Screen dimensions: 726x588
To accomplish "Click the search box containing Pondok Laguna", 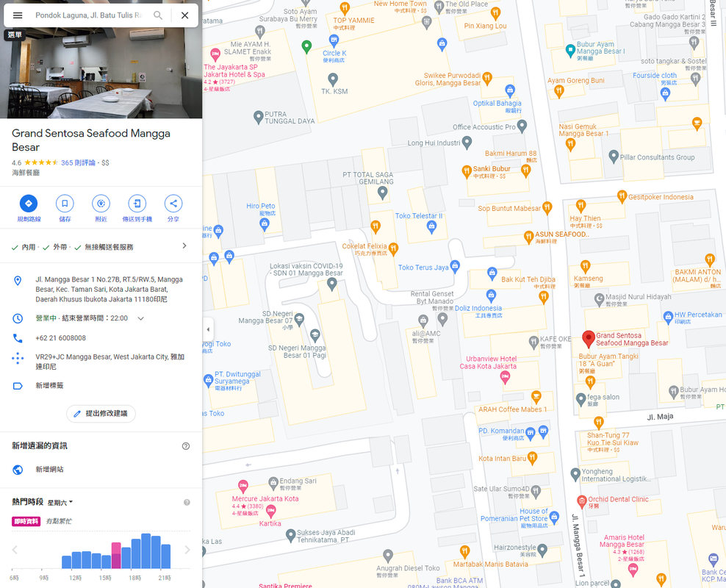I will [88, 15].
